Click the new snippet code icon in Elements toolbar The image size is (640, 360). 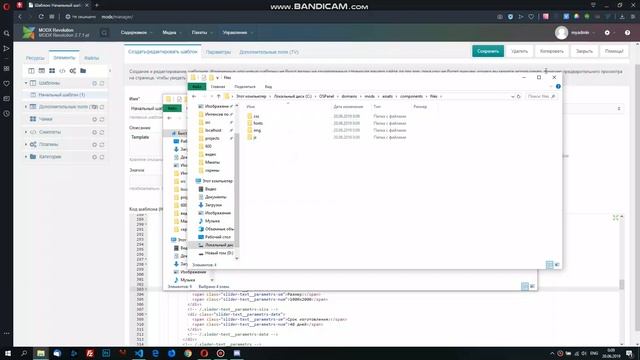tap(62, 71)
